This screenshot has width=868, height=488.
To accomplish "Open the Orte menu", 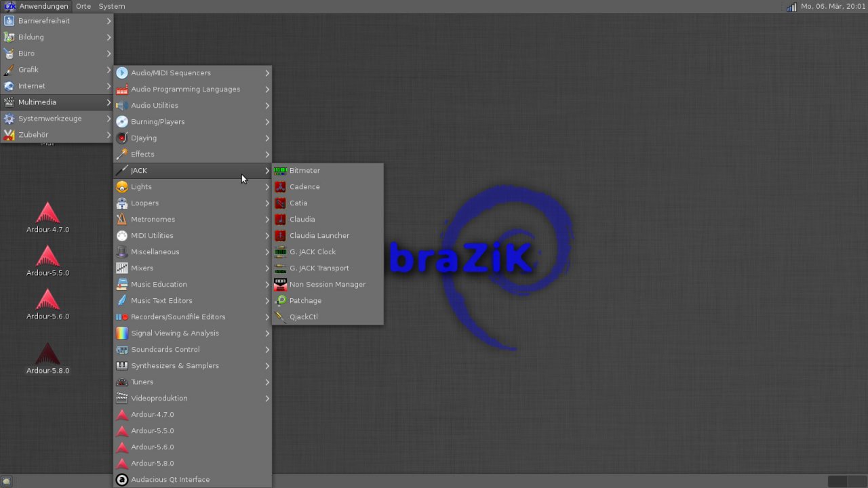I will click(83, 6).
